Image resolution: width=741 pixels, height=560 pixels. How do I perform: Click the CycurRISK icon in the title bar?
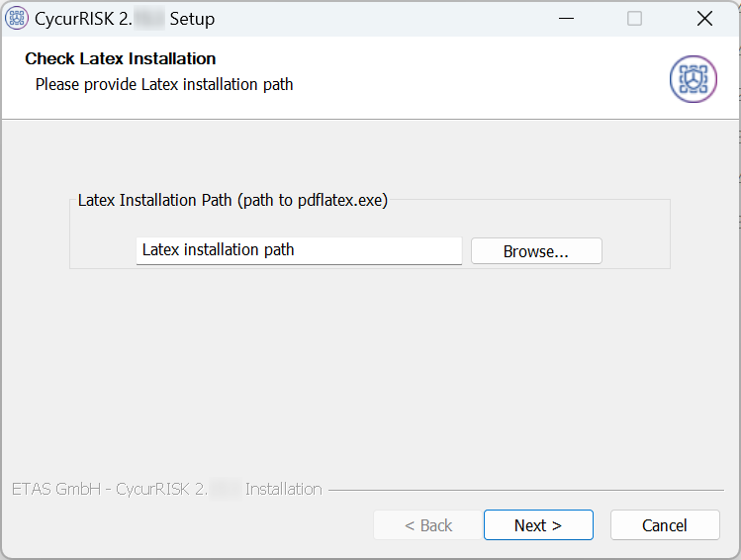17,18
